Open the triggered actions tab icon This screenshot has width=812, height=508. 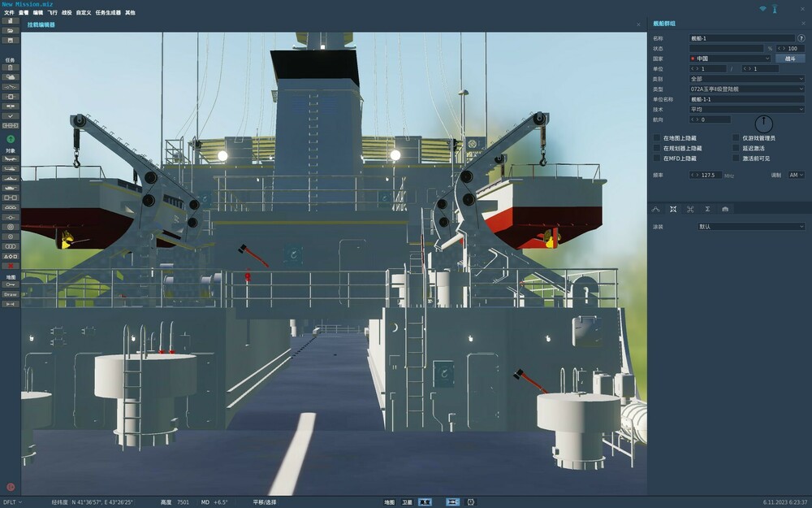690,209
